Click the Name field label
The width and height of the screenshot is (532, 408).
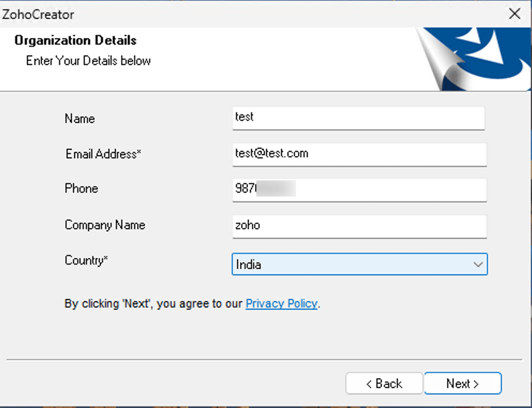click(x=79, y=119)
